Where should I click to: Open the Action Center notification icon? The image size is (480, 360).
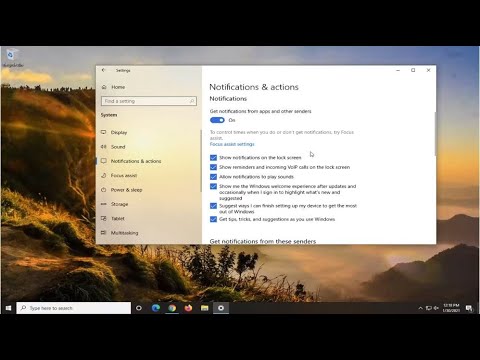click(x=469, y=308)
